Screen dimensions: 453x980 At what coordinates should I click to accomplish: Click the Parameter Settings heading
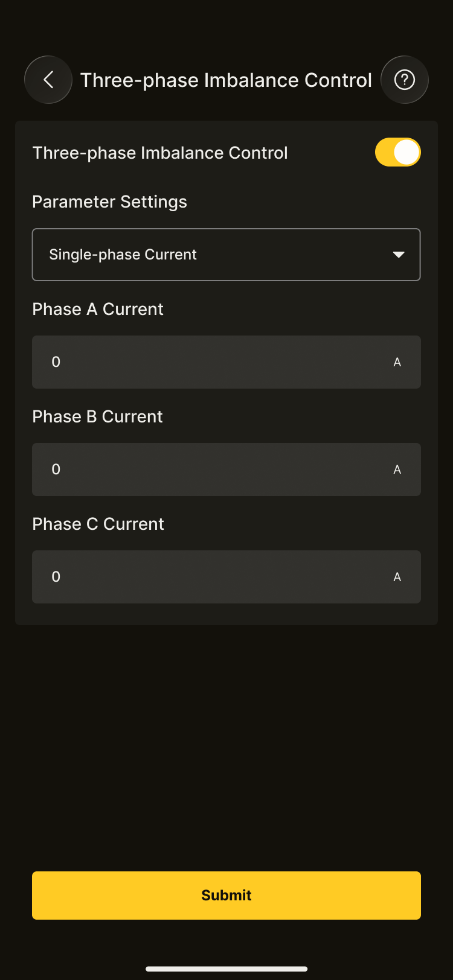click(x=109, y=202)
